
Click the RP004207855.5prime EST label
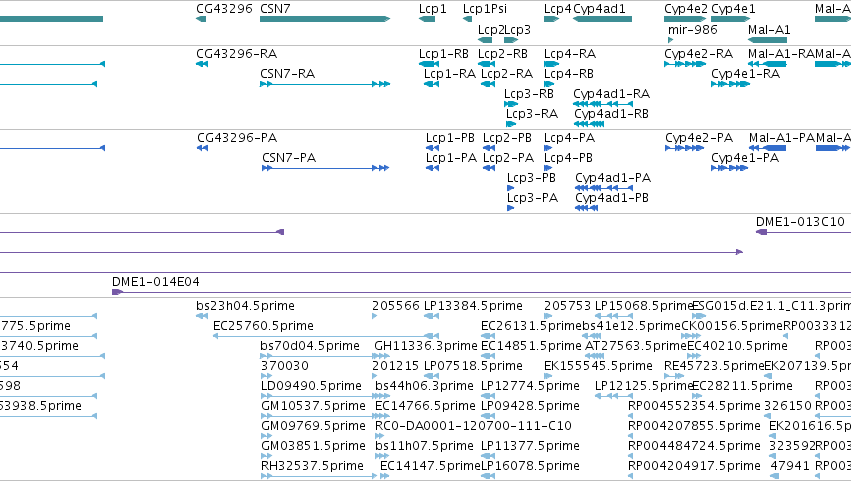695,427
